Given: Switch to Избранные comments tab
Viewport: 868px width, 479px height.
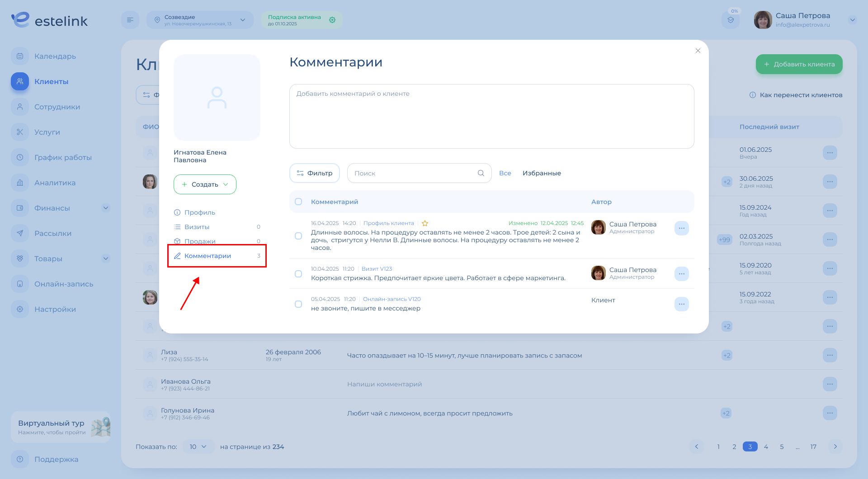Looking at the screenshot, I should (x=541, y=173).
